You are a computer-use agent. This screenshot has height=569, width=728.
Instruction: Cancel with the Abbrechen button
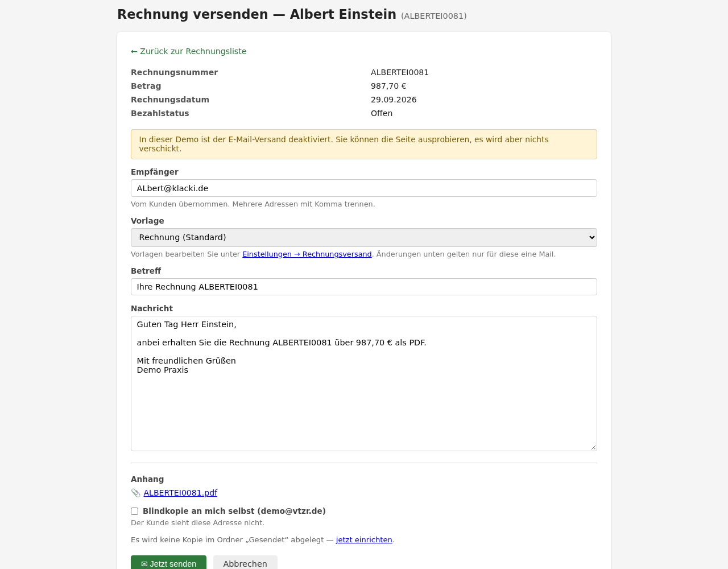click(x=245, y=562)
